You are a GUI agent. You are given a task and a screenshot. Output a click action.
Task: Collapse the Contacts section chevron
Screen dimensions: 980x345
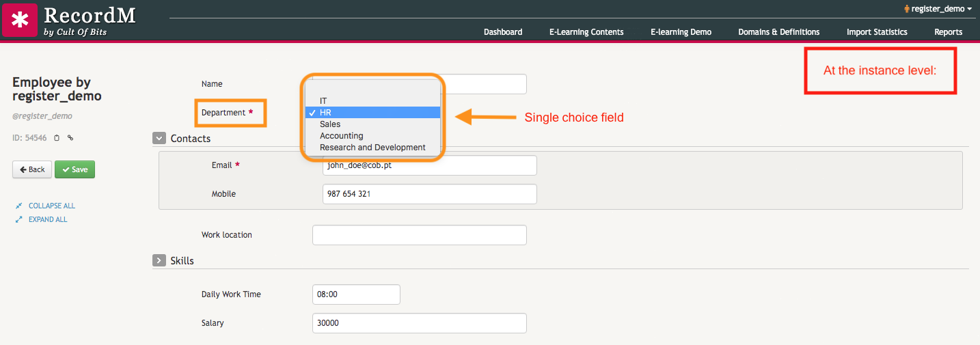[x=159, y=138]
